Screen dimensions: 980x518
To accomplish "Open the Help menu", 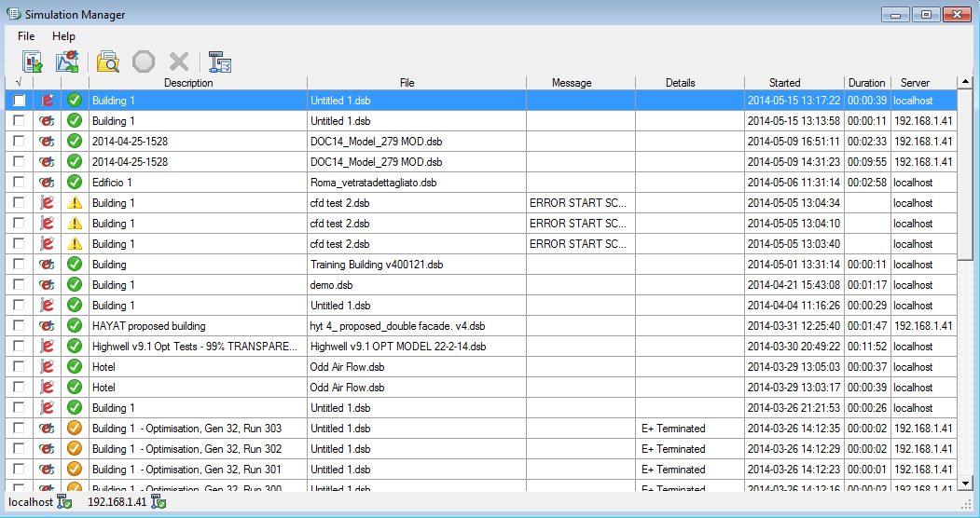I will coord(63,36).
